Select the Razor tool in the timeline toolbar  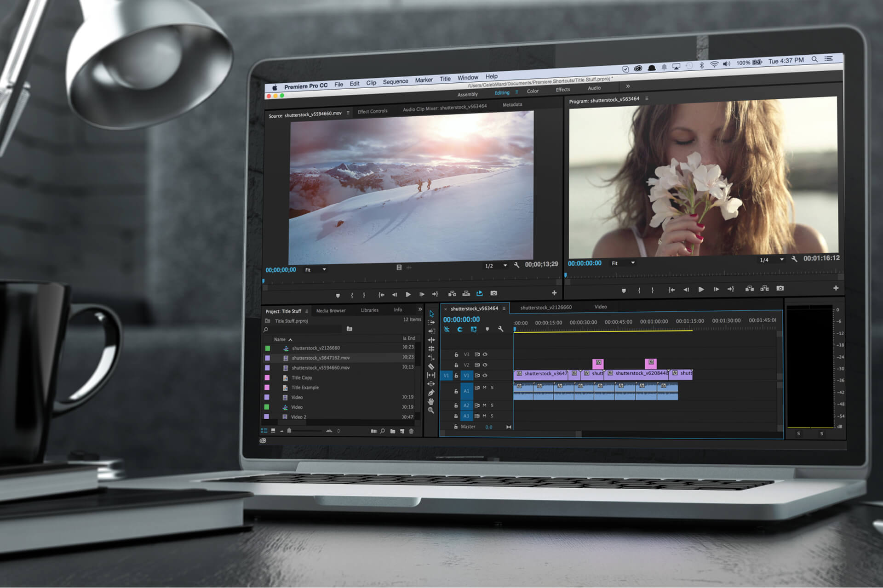431,365
